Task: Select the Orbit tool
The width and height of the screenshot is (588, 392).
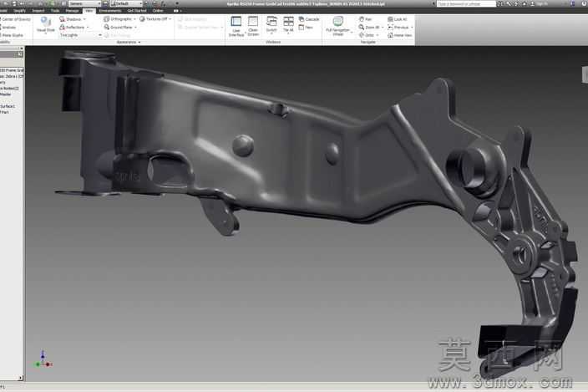Action: [x=367, y=35]
